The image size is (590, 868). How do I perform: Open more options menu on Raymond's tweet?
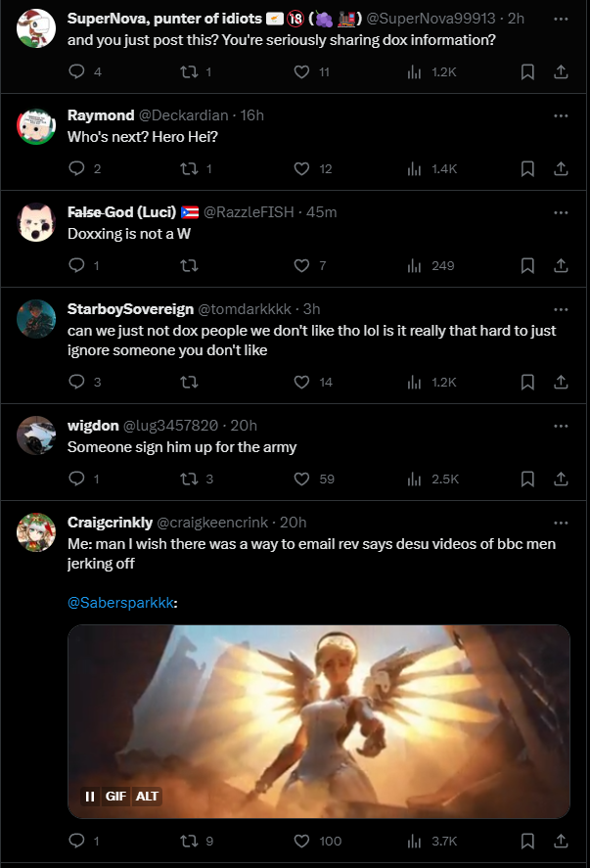click(x=561, y=115)
